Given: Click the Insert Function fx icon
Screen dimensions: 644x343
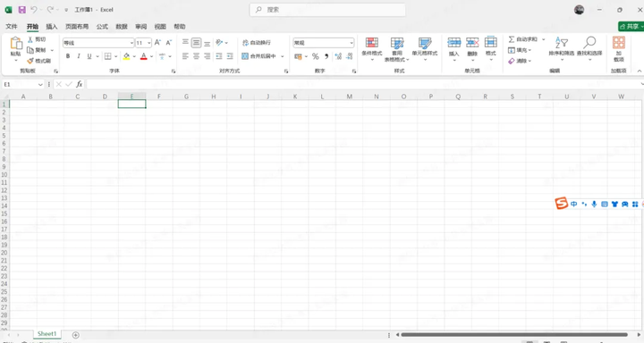Looking at the screenshot, I should pyautogui.click(x=80, y=84).
